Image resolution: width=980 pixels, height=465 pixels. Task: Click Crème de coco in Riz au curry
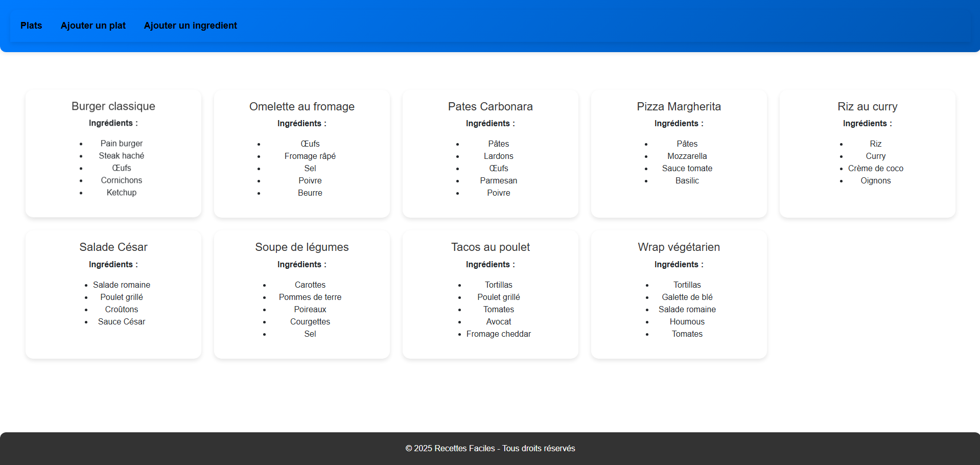875,169
